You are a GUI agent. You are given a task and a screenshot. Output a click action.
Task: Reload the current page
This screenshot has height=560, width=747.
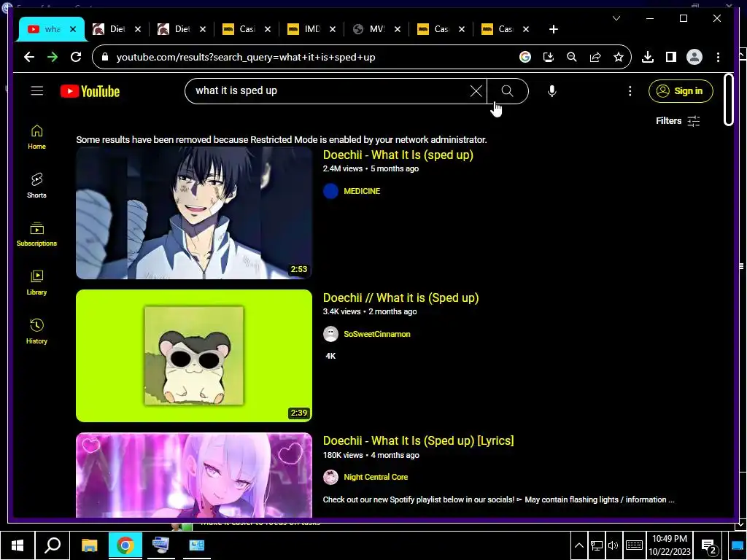[x=76, y=57]
